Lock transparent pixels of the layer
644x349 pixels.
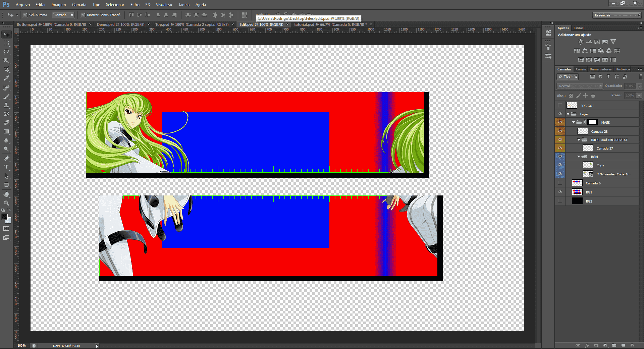[x=571, y=96]
